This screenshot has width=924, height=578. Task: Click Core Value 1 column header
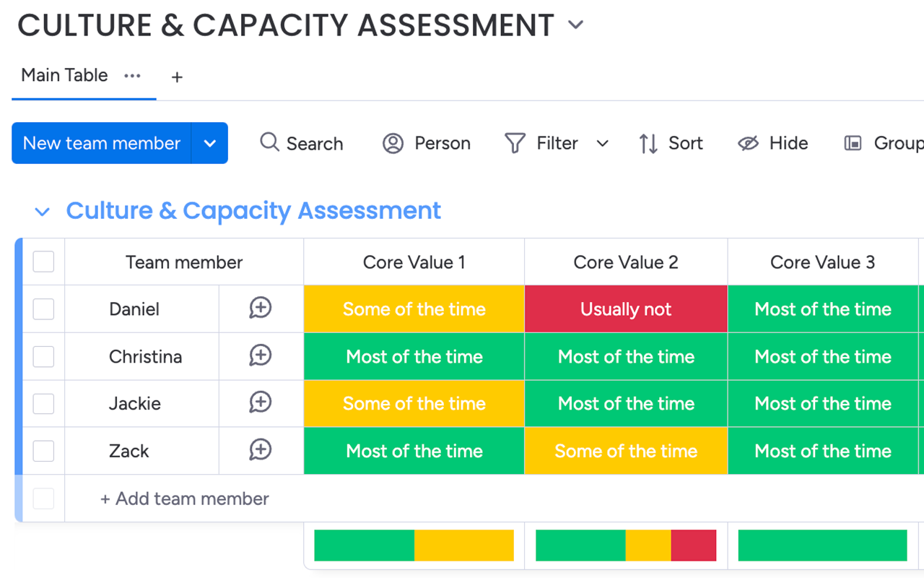point(414,262)
